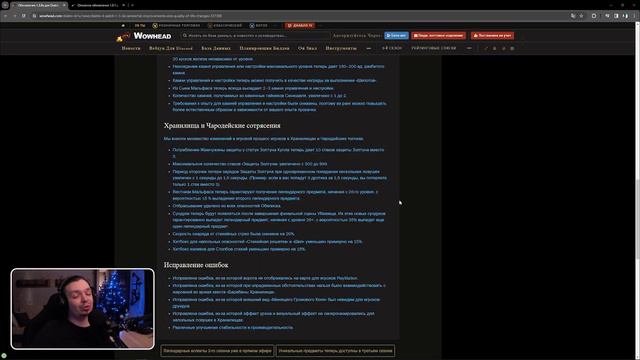
Task: Click the rightmost red button in Wowhead header
Action: tap(492, 36)
